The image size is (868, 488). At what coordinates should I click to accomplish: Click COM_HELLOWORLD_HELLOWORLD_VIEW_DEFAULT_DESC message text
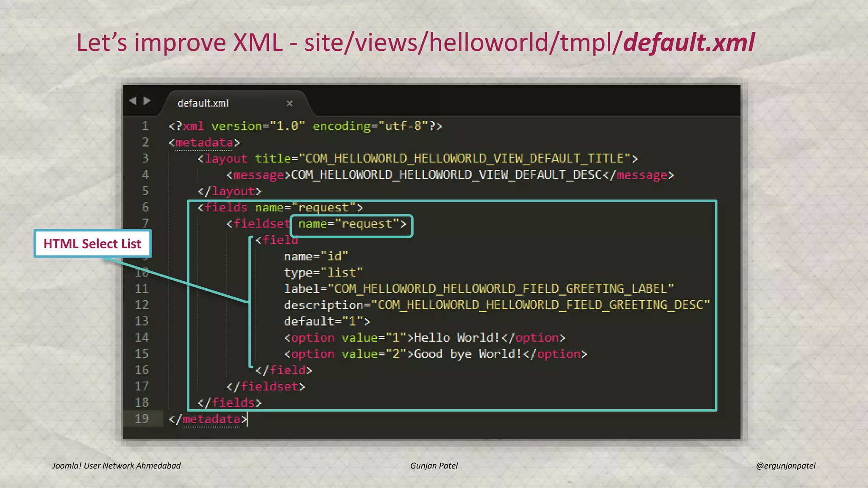(x=447, y=175)
